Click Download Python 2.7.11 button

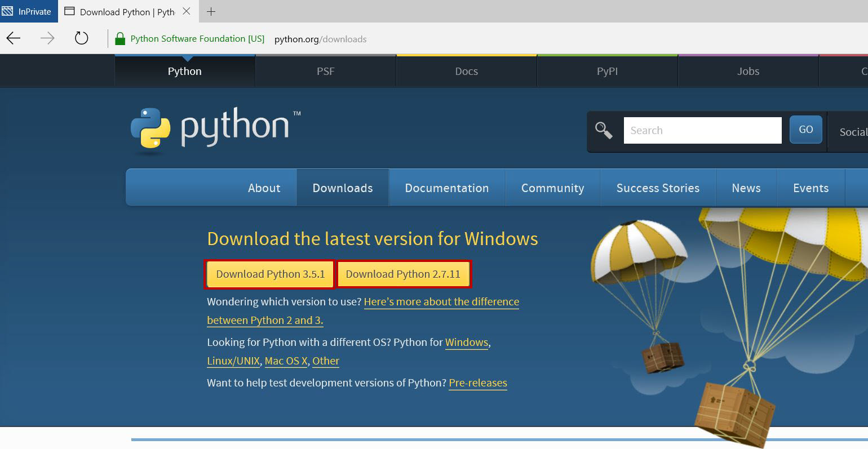click(403, 274)
